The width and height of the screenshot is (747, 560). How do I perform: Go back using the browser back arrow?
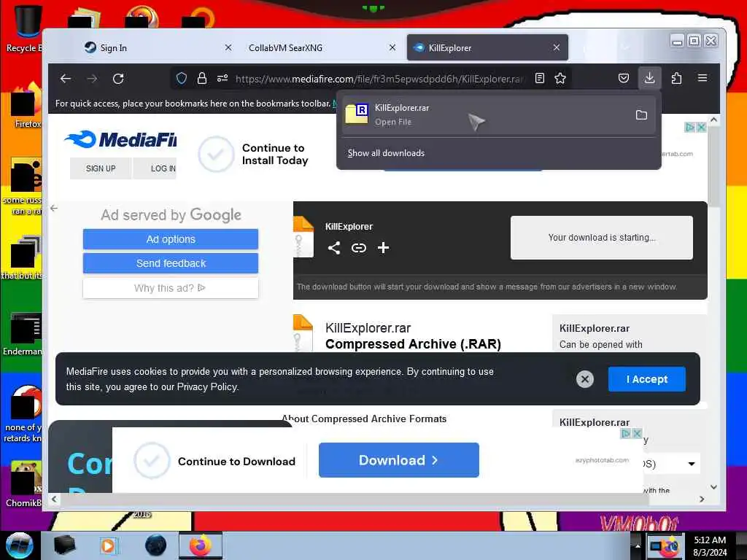pos(66,79)
